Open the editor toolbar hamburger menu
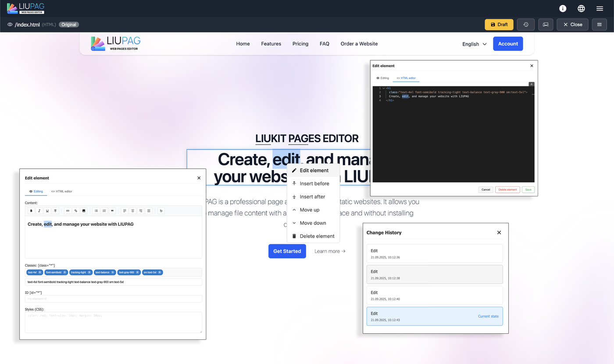Image resolution: width=614 pixels, height=364 pixels. (x=599, y=25)
